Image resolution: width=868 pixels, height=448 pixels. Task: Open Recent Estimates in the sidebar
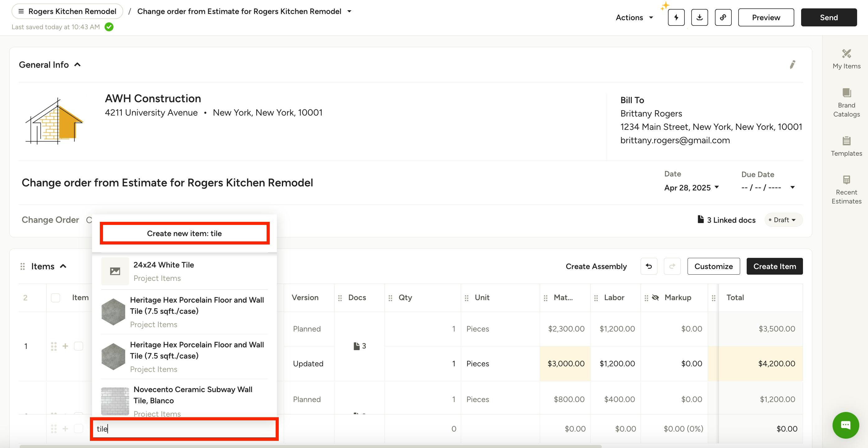pos(846,190)
